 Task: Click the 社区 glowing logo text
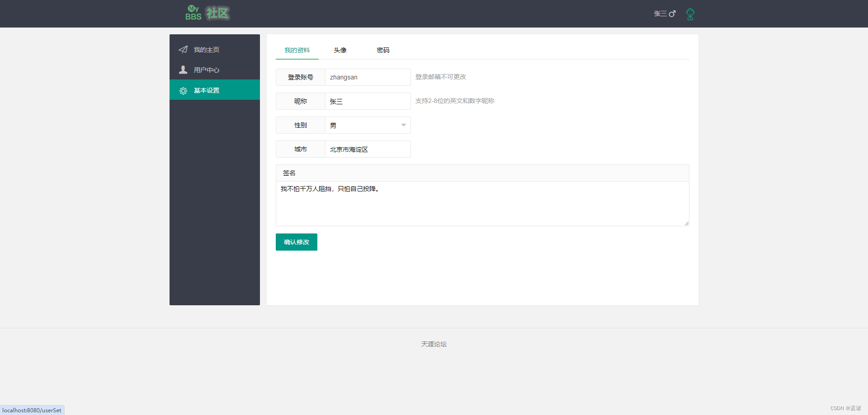(x=217, y=13)
